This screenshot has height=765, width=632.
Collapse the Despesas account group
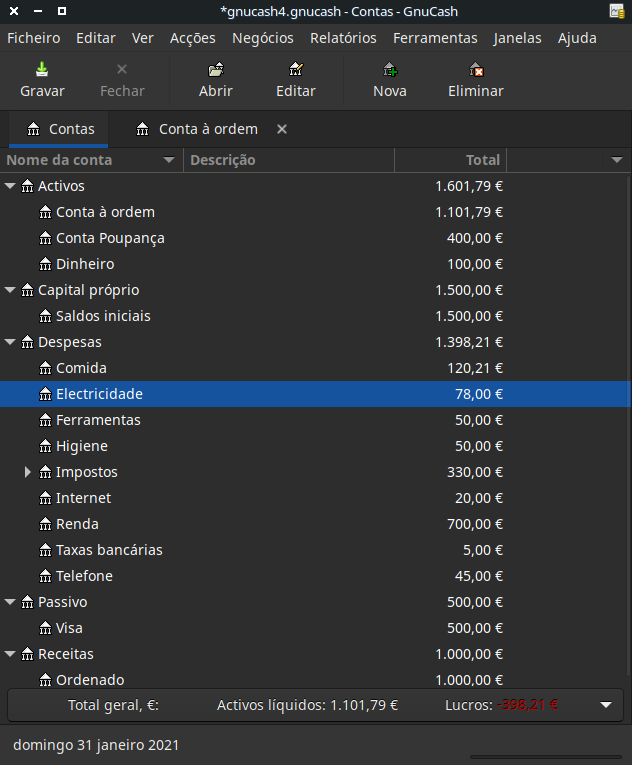[10, 342]
